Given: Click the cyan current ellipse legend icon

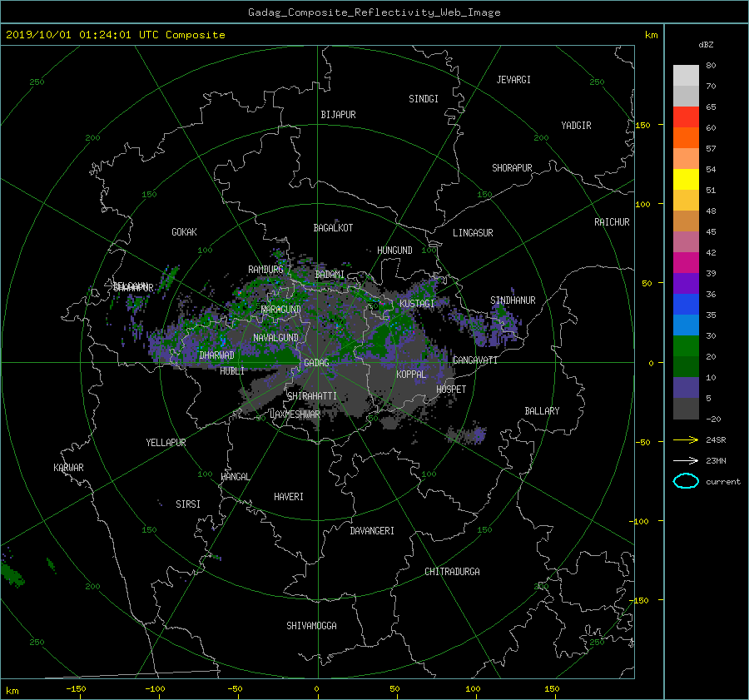Looking at the screenshot, I should (686, 481).
